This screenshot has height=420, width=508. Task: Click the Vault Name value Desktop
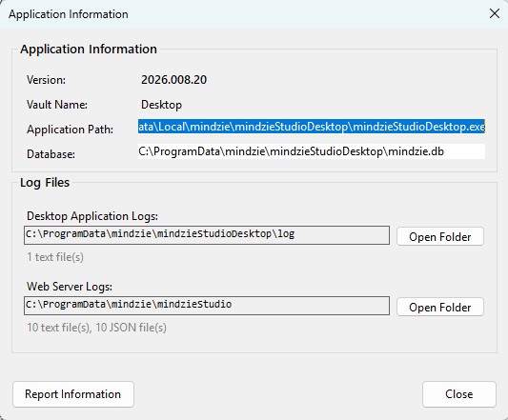click(161, 105)
